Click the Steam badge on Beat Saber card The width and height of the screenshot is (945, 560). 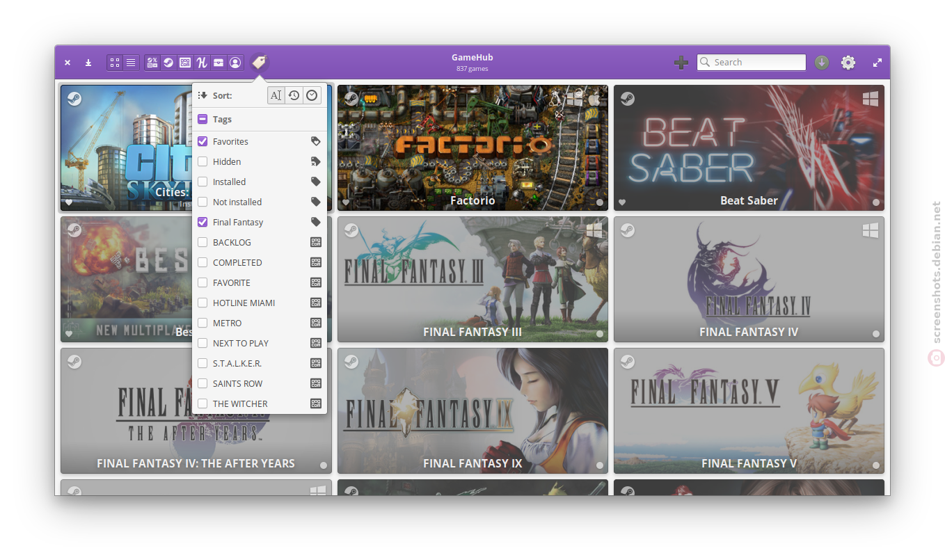[628, 99]
